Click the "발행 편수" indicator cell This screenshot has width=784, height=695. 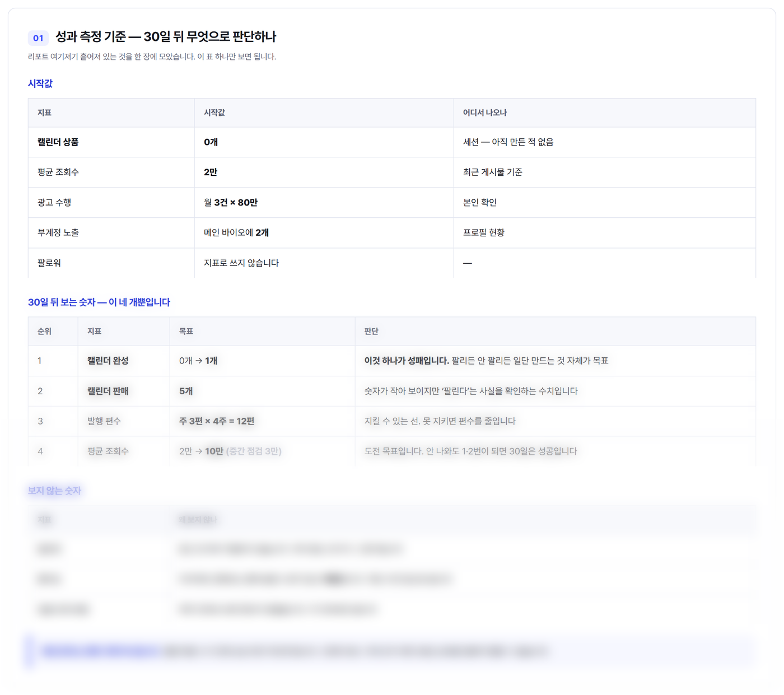[124, 422]
